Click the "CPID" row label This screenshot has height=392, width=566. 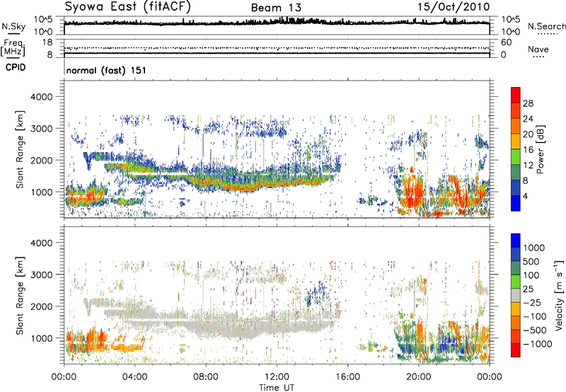click(x=16, y=67)
